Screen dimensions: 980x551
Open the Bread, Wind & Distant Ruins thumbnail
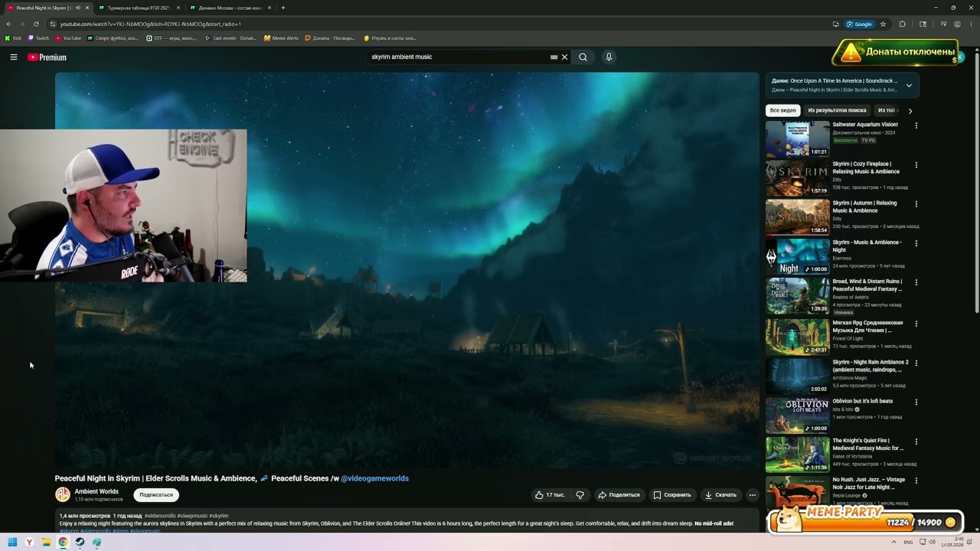798,296
